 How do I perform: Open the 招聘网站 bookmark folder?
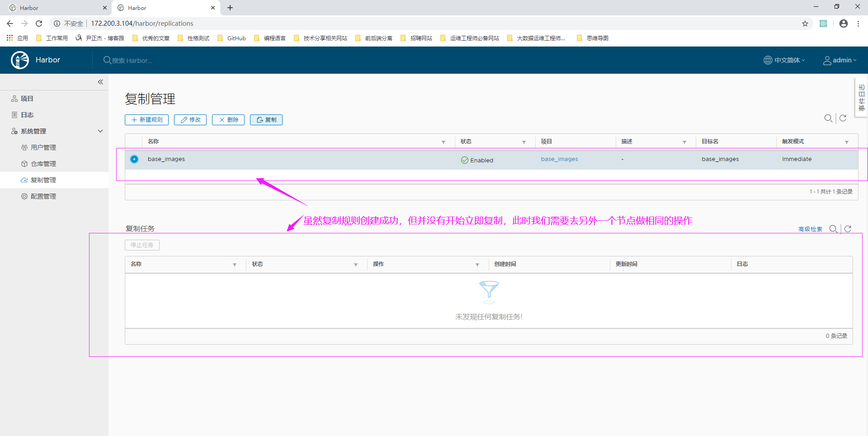tap(416, 38)
